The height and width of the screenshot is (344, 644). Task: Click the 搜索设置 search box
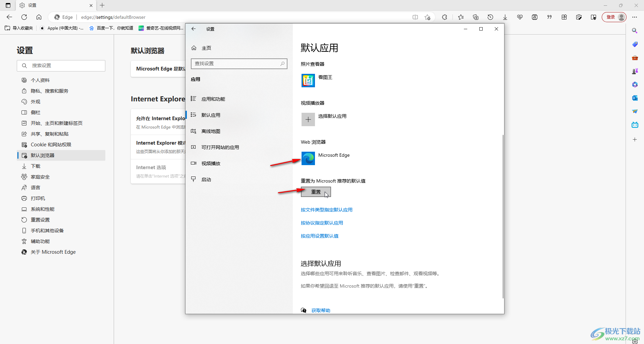61,66
